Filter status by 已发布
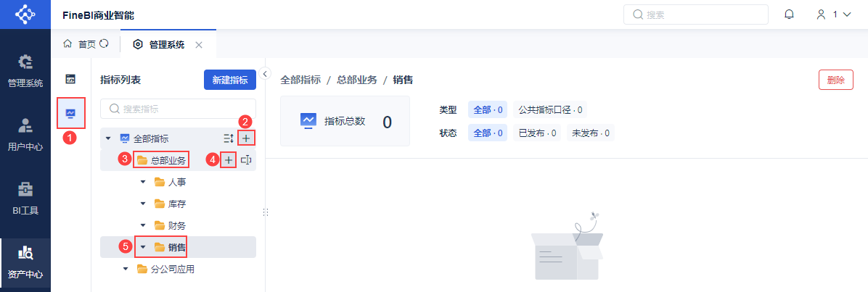 [x=537, y=133]
